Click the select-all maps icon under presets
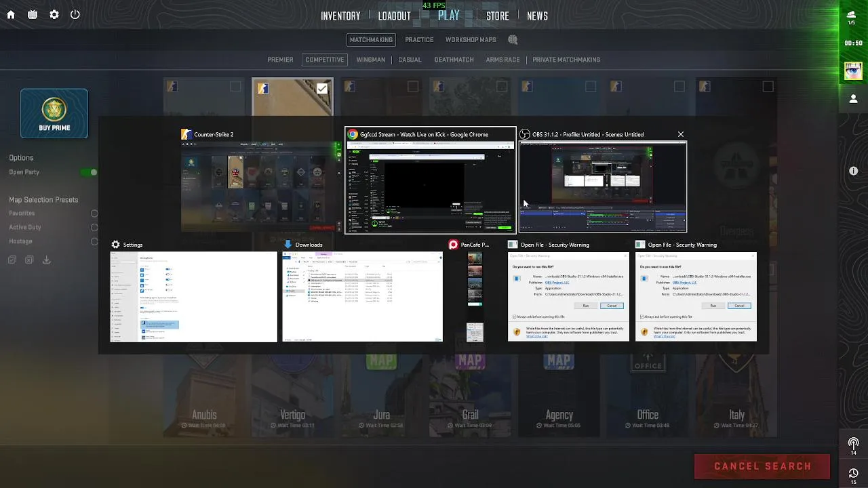 pyautogui.click(x=12, y=260)
